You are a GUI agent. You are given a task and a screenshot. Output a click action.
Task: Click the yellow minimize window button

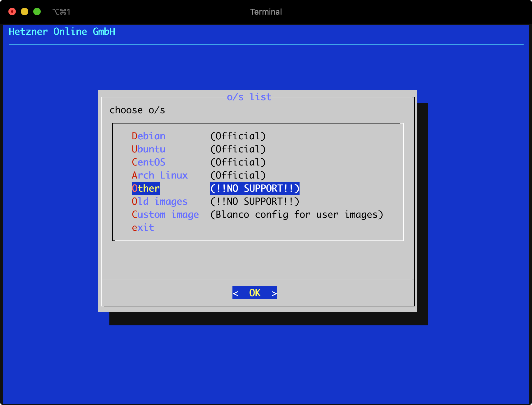click(x=25, y=12)
